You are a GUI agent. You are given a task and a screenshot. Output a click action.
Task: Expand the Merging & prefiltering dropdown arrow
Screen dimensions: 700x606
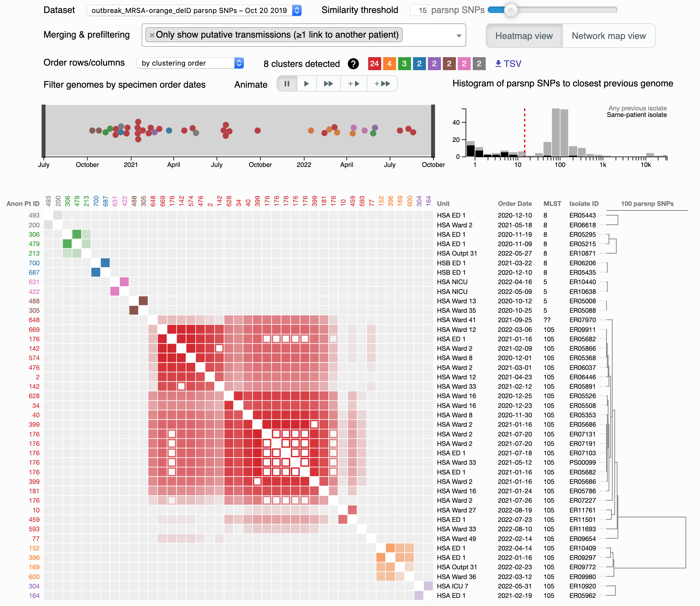click(459, 35)
